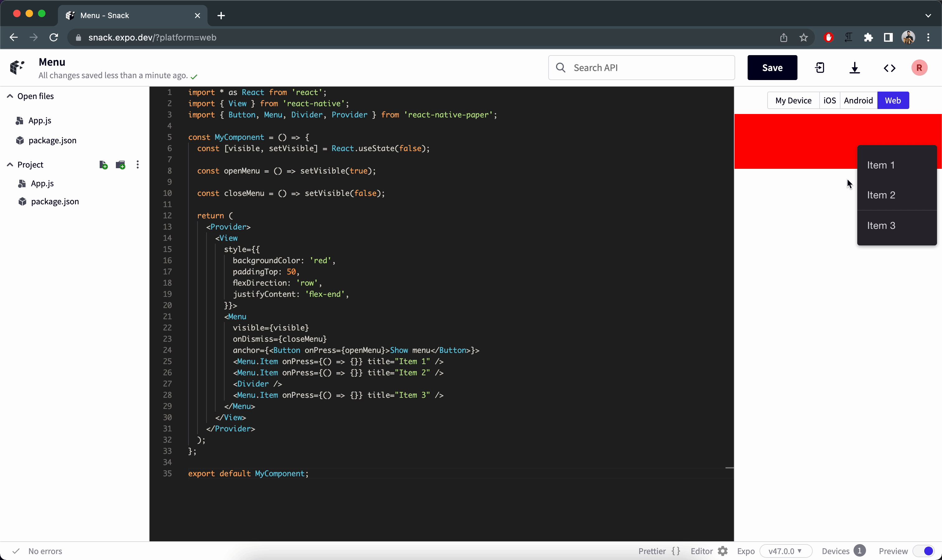Click the Save button
942x560 pixels.
tap(772, 68)
